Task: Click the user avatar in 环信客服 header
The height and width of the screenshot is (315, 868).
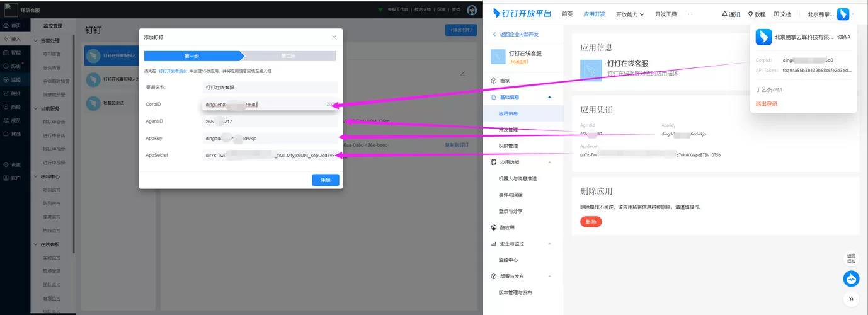Action: pyautogui.click(x=472, y=9)
